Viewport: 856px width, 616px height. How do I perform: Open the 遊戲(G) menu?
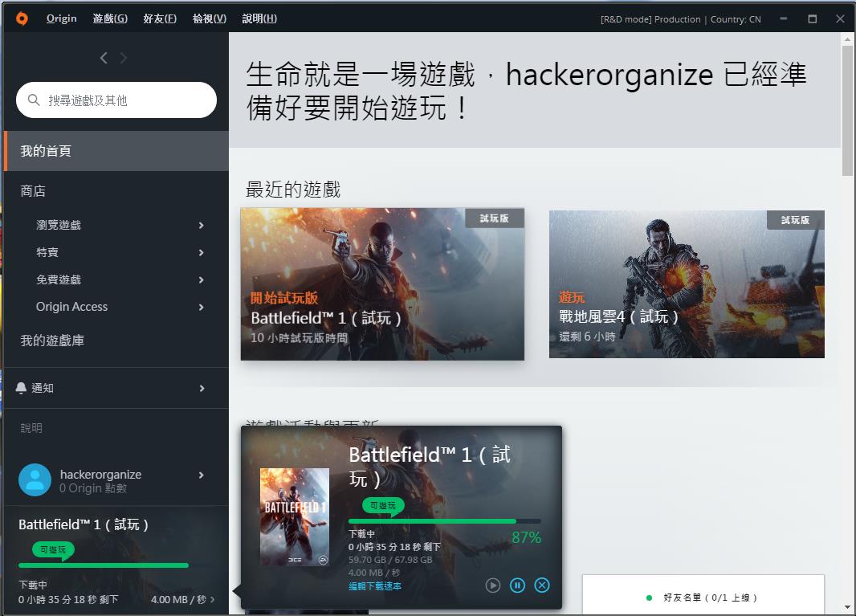109,18
